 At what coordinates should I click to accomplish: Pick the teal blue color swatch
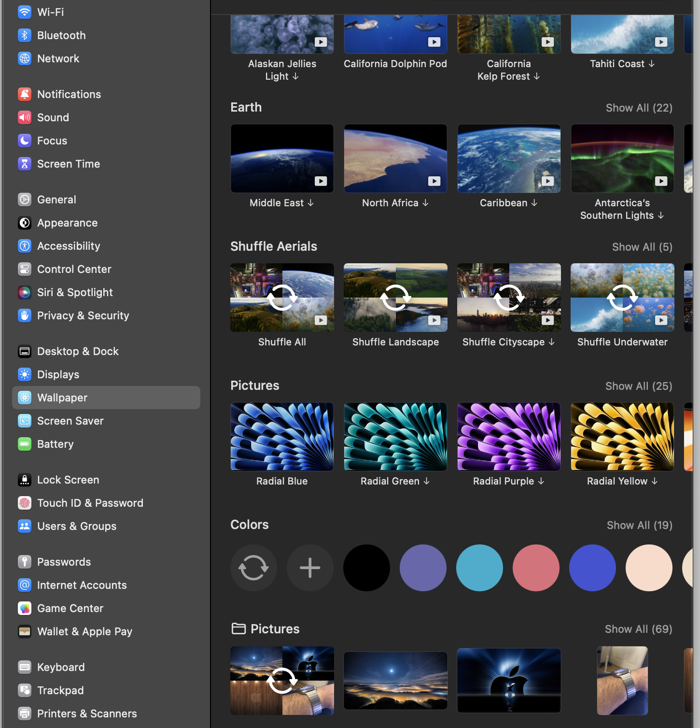click(479, 568)
